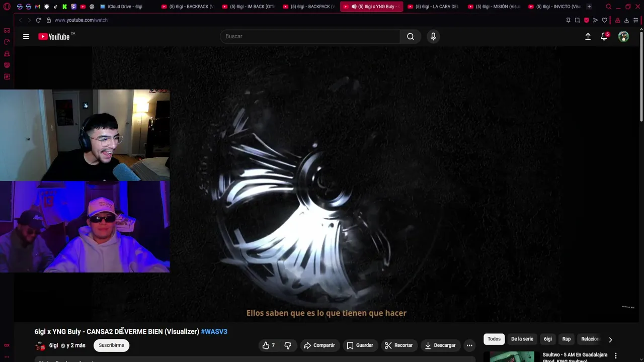Screen dimensions: 644x362
Task: Open the #WASV3 hashtag link
Action: (214, 331)
